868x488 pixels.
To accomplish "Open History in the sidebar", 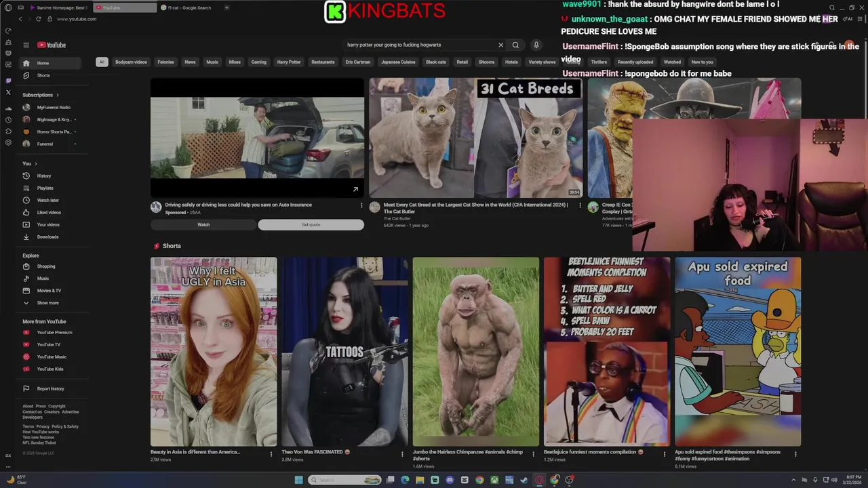I will (x=50, y=176).
